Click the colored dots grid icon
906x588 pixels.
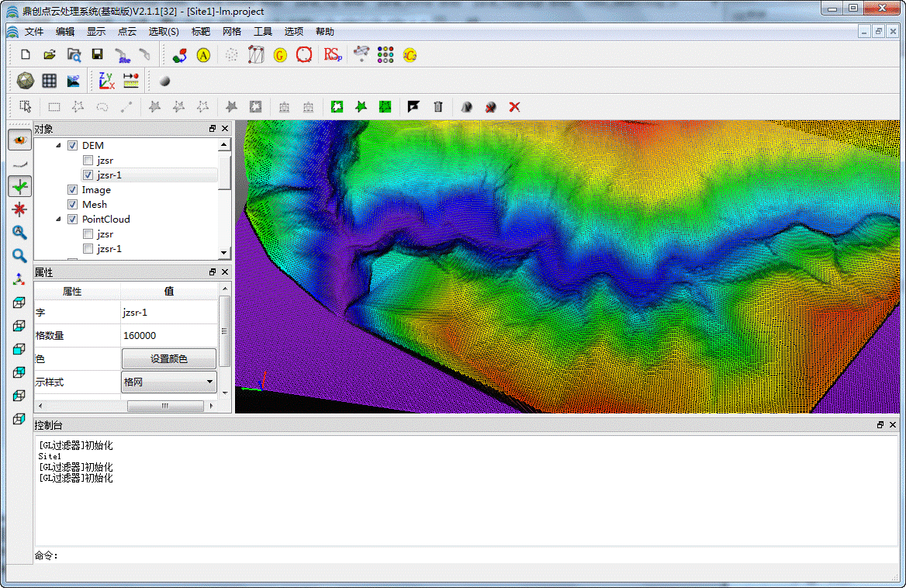[x=386, y=54]
